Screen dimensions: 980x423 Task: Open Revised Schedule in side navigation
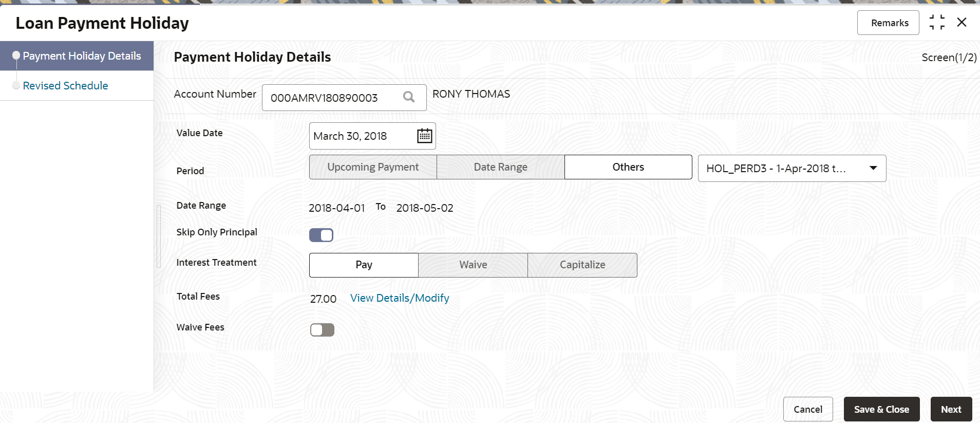65,86
